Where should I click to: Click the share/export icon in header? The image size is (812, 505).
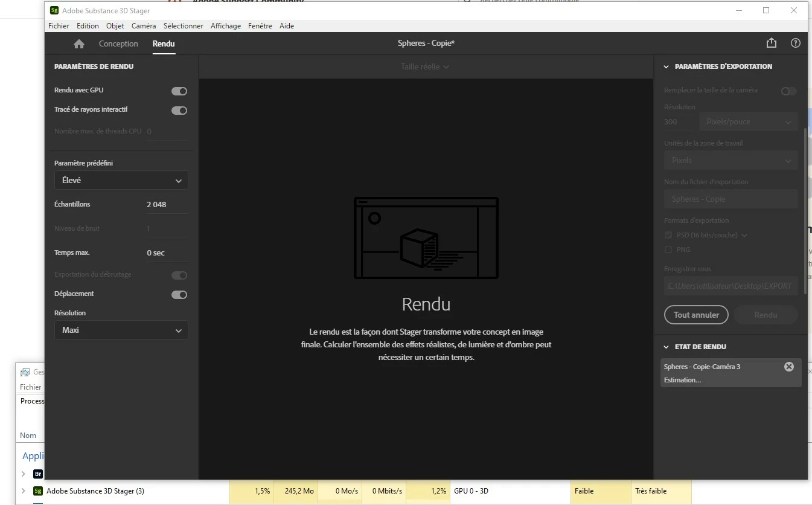[x=771, y=43]
